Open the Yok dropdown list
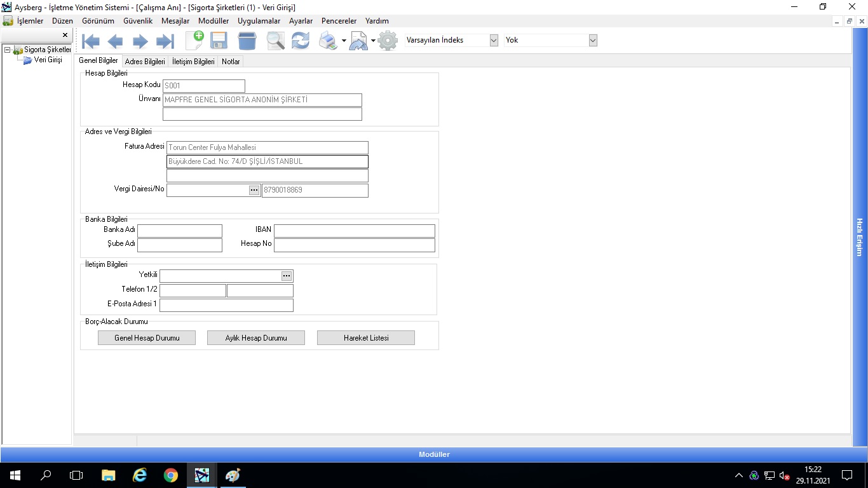The image size is (868, 488). [x=593, y=40]
